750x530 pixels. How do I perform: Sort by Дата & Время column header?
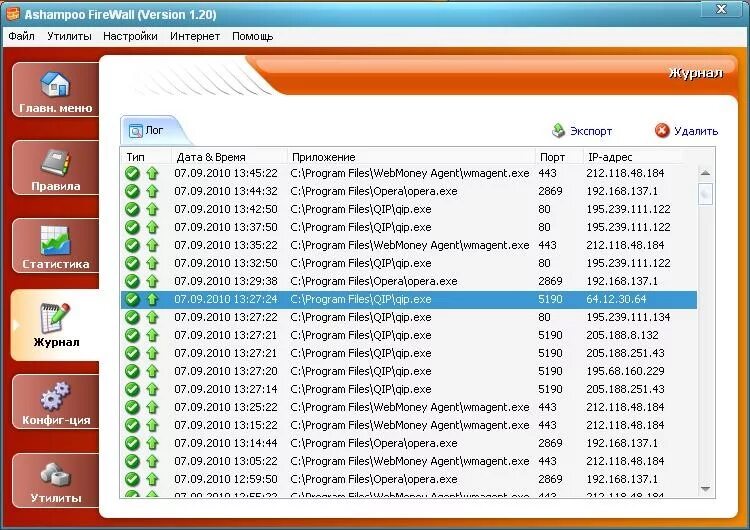[x=229, y=157]
